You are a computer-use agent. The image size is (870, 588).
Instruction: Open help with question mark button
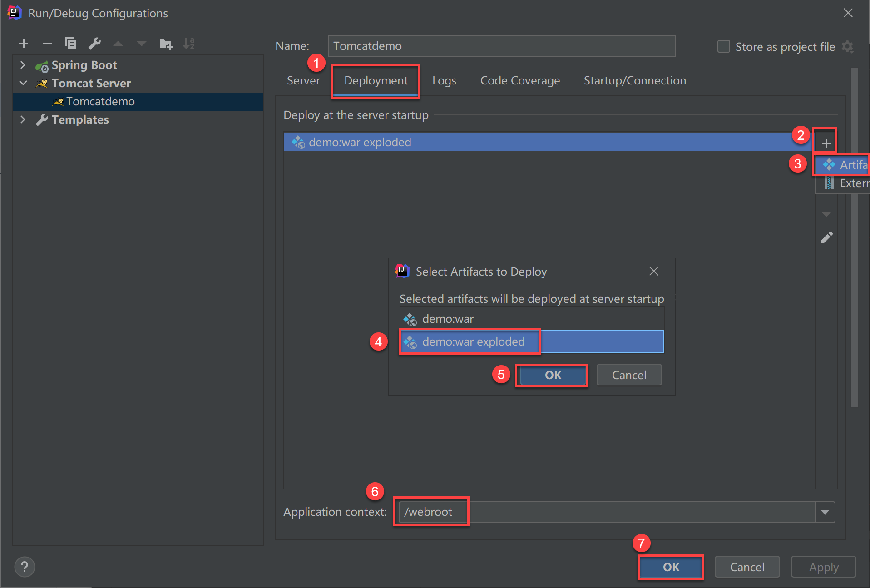(25, 567)
